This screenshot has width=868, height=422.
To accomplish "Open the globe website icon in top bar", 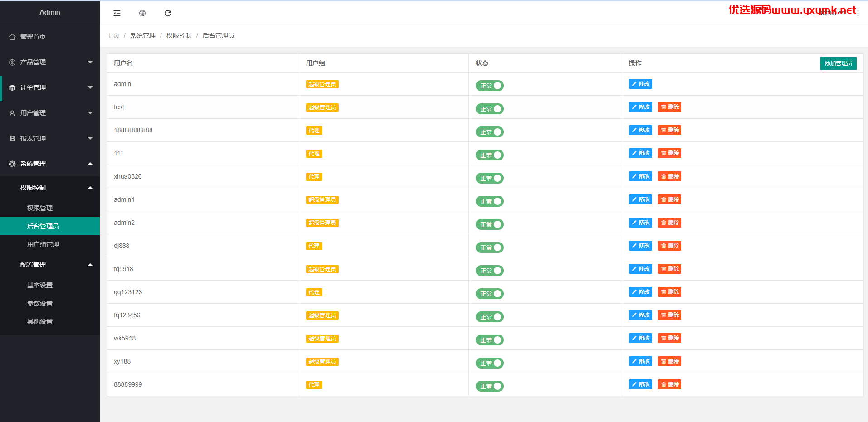I will click(142, 13).
